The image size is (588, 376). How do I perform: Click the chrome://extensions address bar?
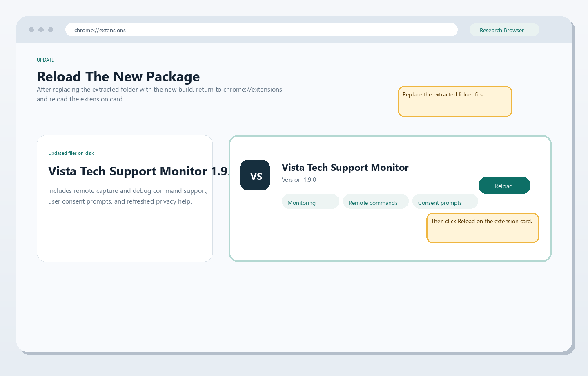[x=261, y=30]
